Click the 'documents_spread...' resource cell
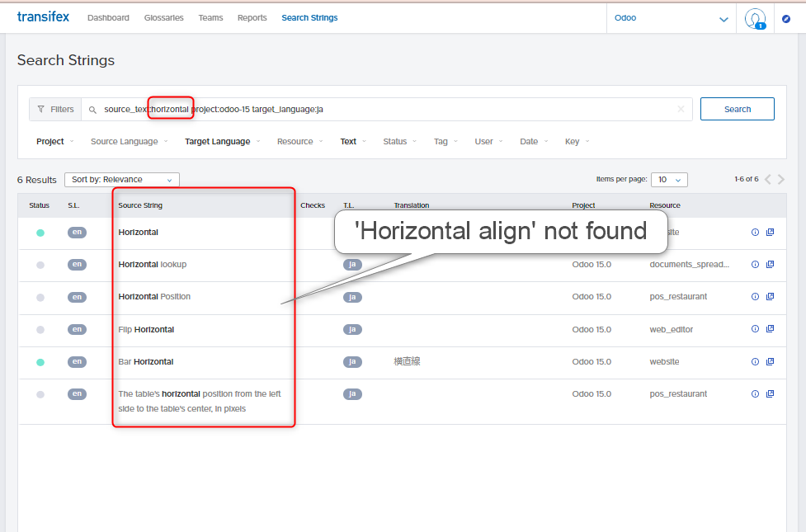Viewport: 806px width, 532px height. [x=690, y=264]
